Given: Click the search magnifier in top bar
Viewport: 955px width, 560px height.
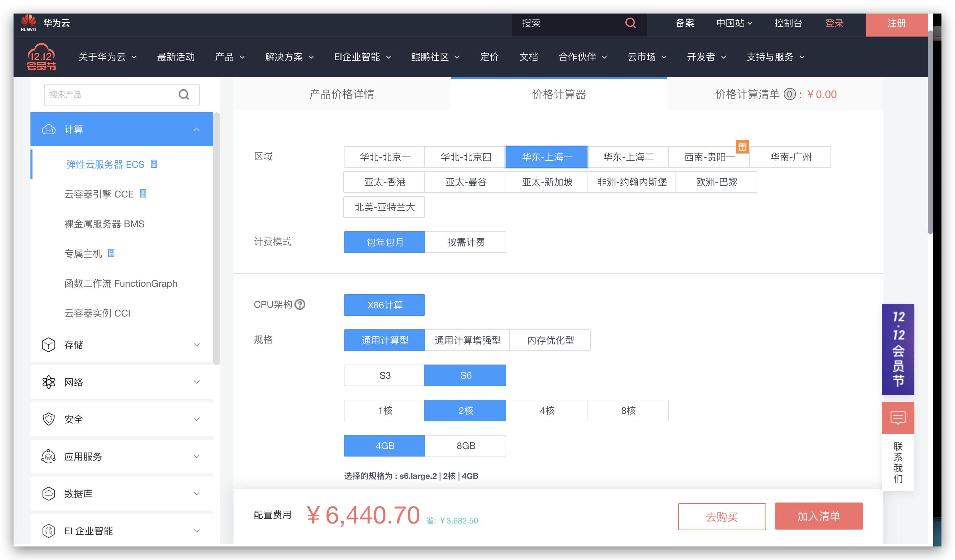Looking at the screenshot, I should (x=630, y=23).
